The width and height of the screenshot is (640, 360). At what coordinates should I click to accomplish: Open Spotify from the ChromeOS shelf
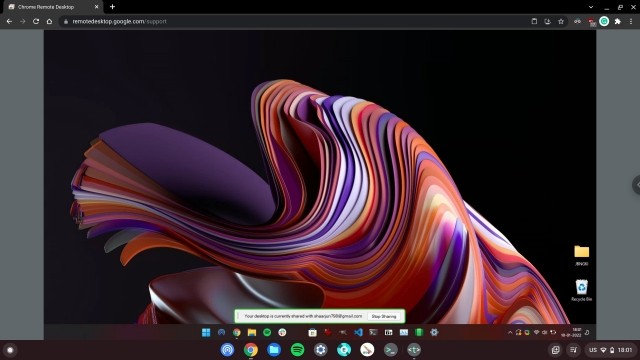pyautogui.click(x=298, y=350)
